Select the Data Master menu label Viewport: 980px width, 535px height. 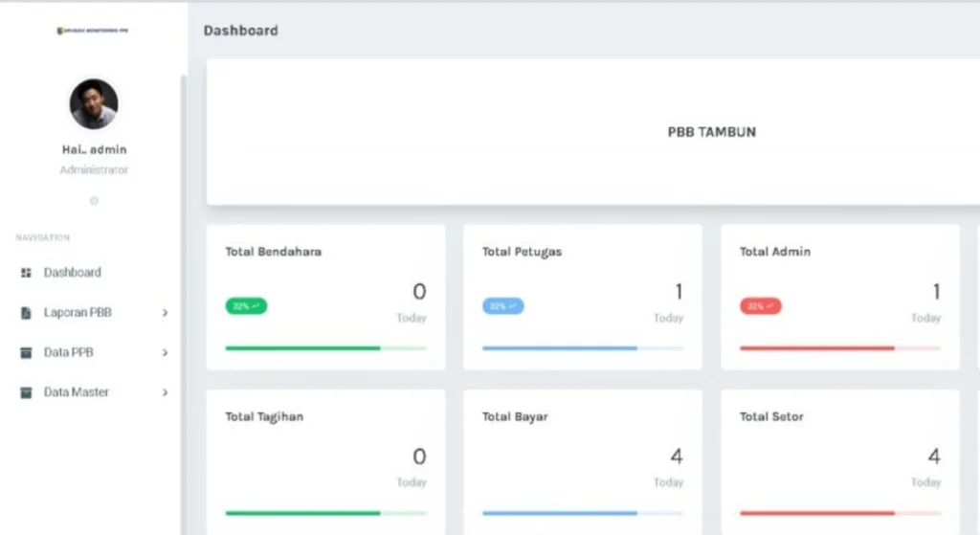[76, 392]
